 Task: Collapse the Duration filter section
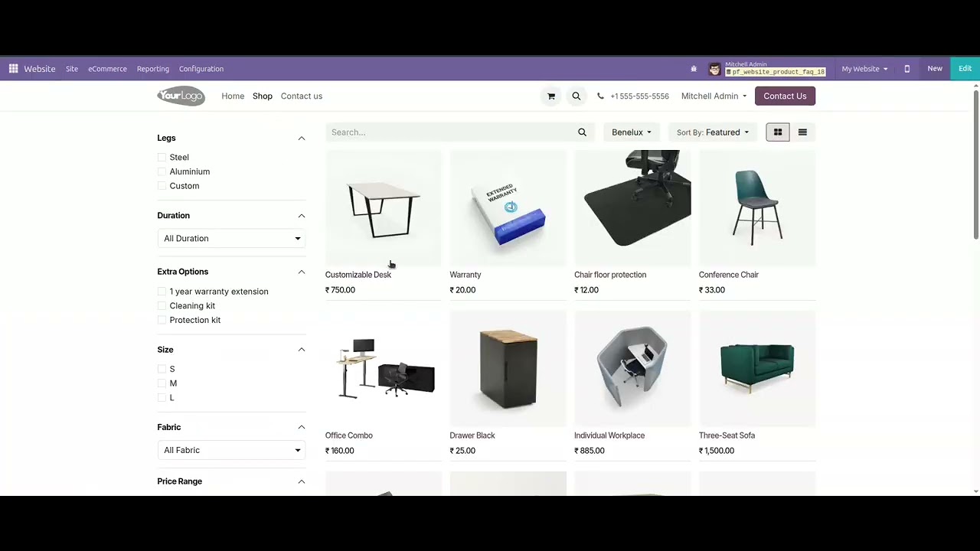302,216
